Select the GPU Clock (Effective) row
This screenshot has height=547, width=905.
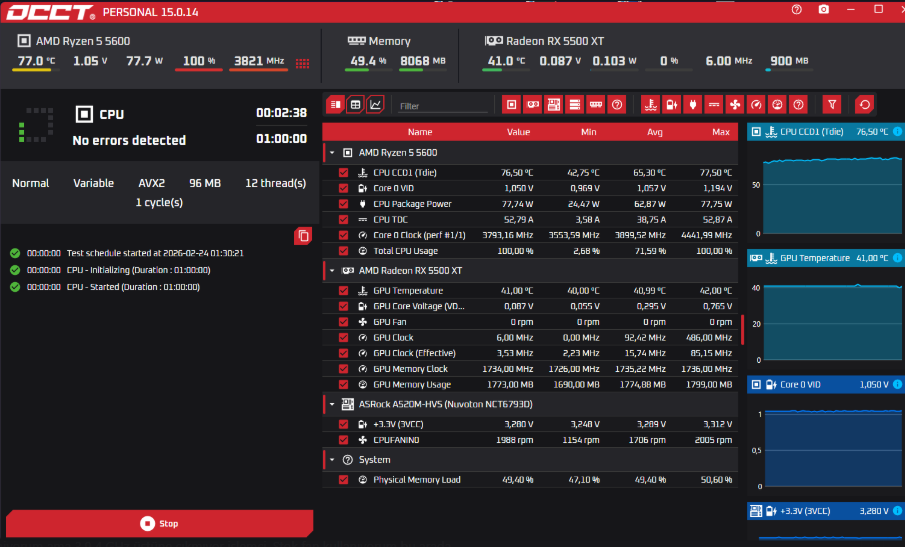[x=530, y=353]
